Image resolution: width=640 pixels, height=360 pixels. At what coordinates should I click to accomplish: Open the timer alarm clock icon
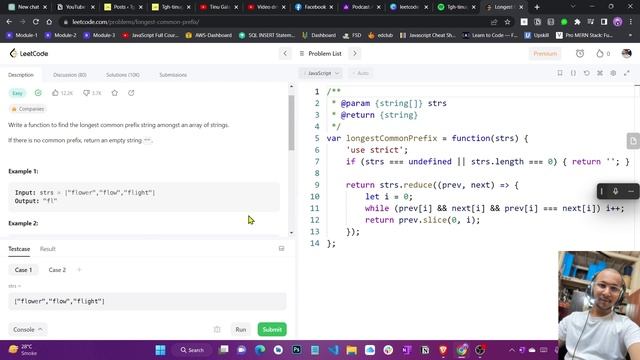(x=580, y=53)
